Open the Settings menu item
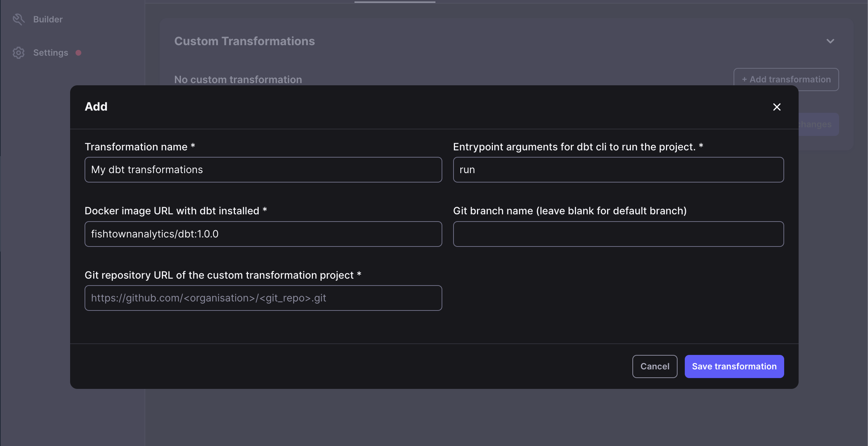The width and height of the screenshot is (868, 446). [x=51, y=53]
